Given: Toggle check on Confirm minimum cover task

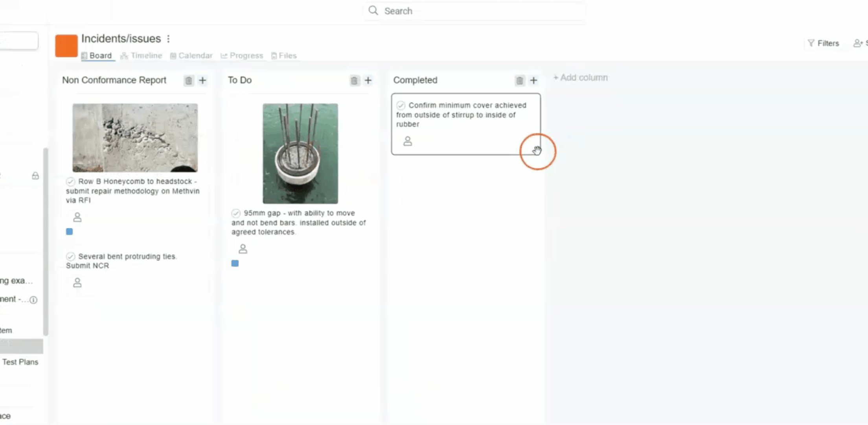Looking at the screenshot, I should 401,105.
